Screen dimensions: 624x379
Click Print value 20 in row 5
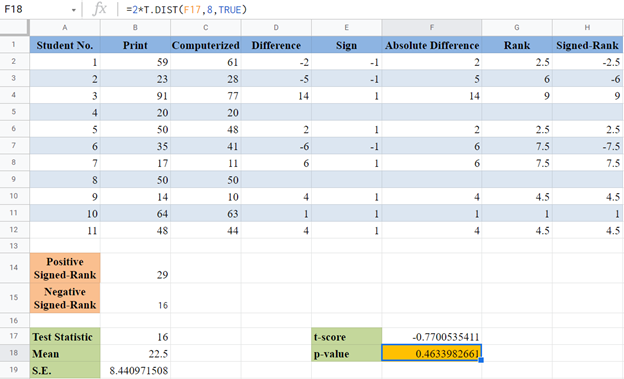click(x=135, y=112)
